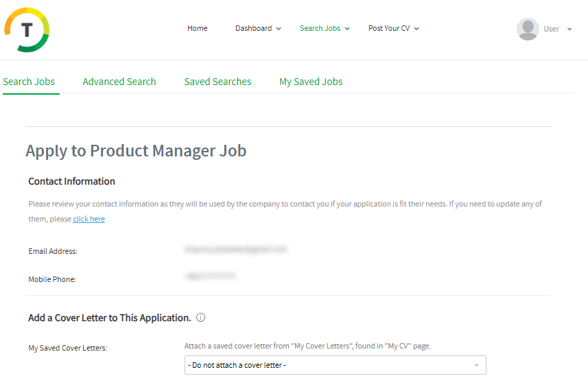Go to Home in the top navigation

tap(198, 28)
